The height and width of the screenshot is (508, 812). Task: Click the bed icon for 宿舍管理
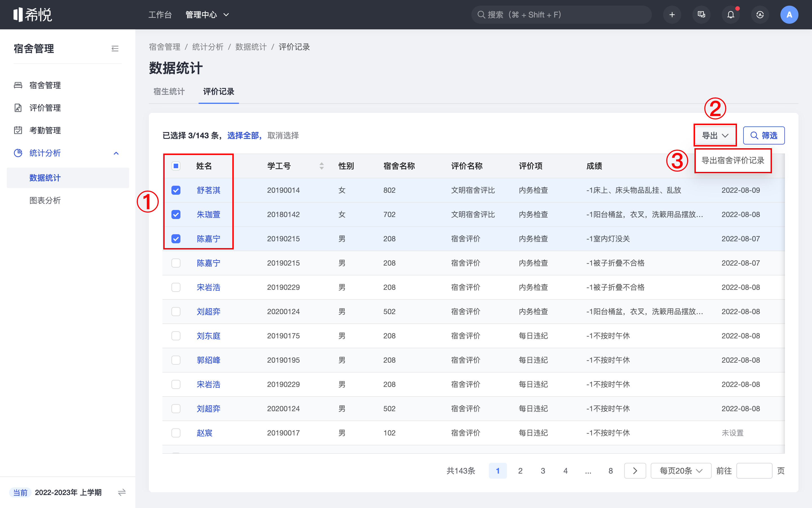point(18,85)
